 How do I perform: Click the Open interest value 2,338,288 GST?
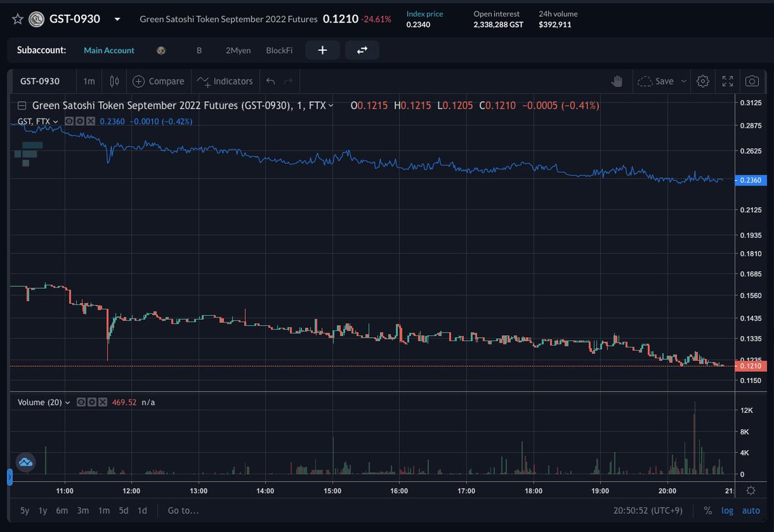499,25
